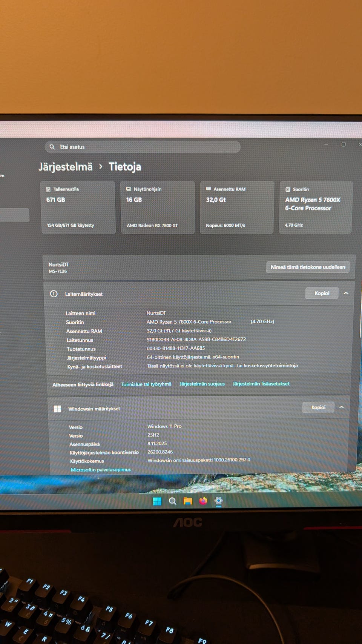
Task: Open the Tallennustila 671 GB card
Action: pyautogui.click(x=78, y=207)
